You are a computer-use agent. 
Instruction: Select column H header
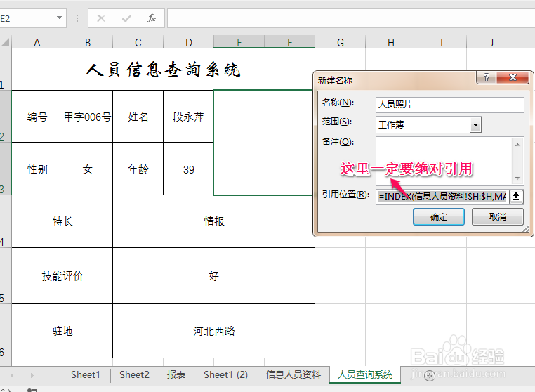click(390, 42)
